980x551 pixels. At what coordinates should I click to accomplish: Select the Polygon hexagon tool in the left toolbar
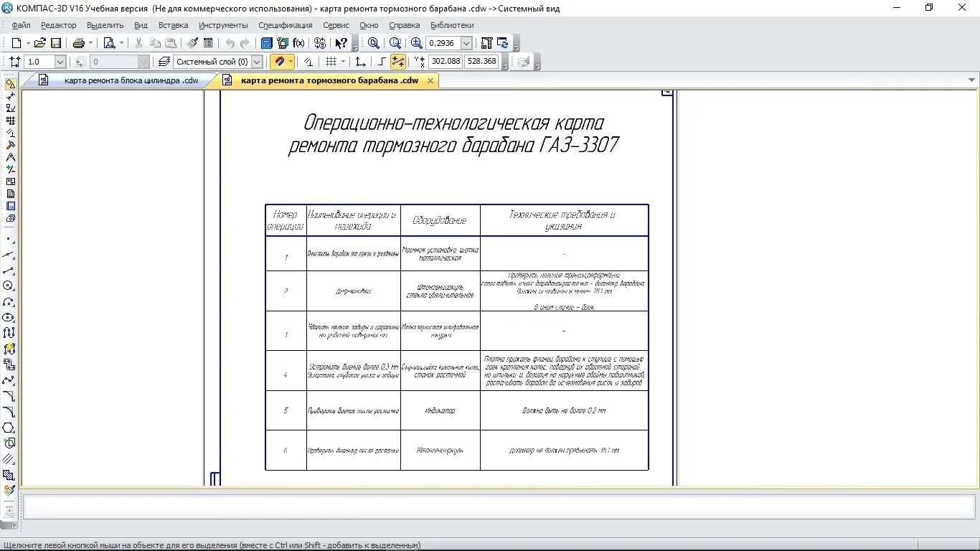[9, 428]
